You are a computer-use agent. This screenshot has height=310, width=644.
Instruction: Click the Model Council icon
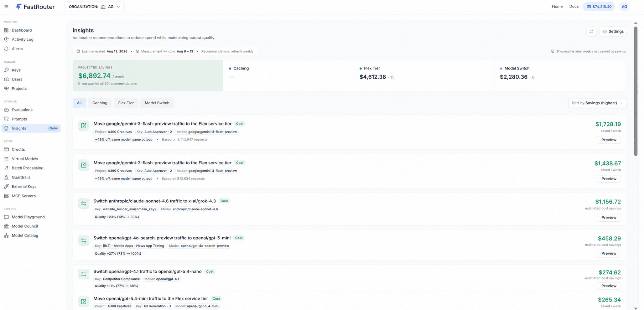6,226
